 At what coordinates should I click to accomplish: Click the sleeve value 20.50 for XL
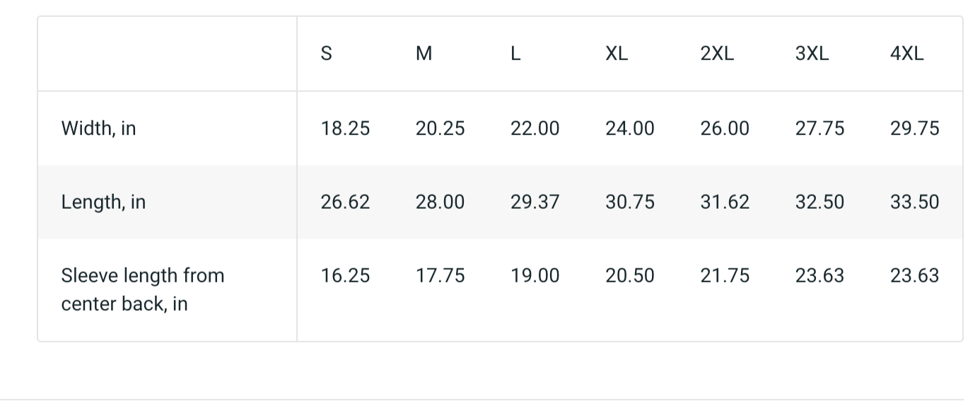pos(629,276)
